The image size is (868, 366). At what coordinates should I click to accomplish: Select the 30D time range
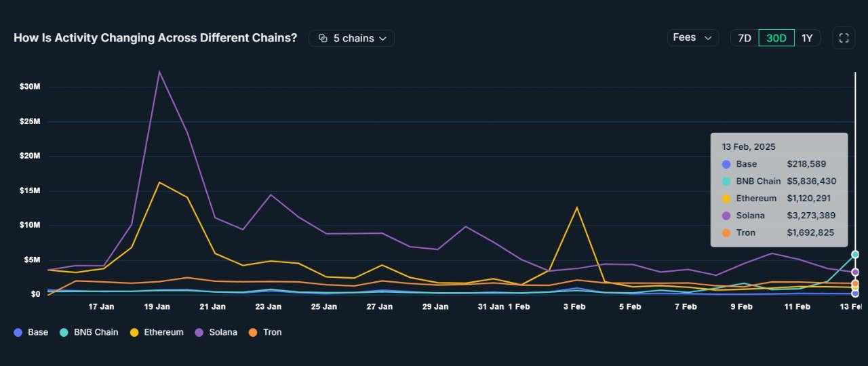pyautogui.click(x=776, y=39)
